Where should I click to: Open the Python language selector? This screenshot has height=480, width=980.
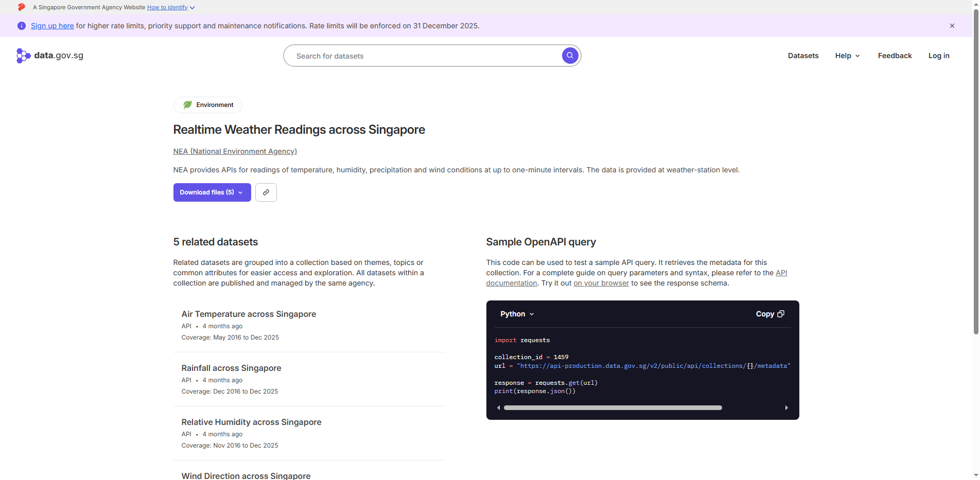517,314
